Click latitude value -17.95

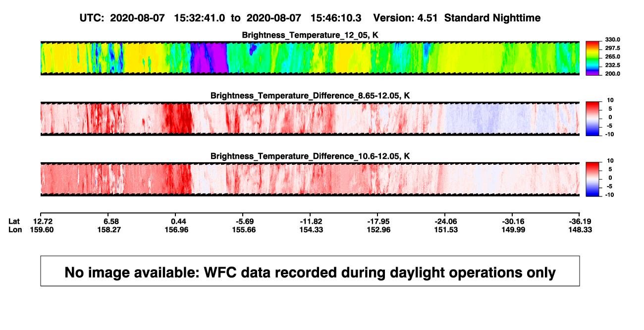tap(379, 221)
